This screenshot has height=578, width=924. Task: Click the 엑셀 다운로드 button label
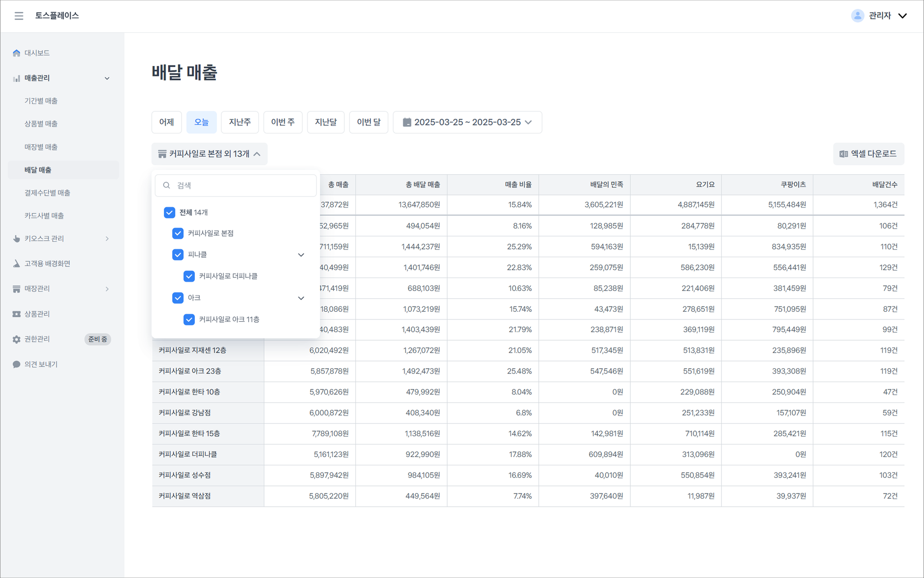(873, 154)
